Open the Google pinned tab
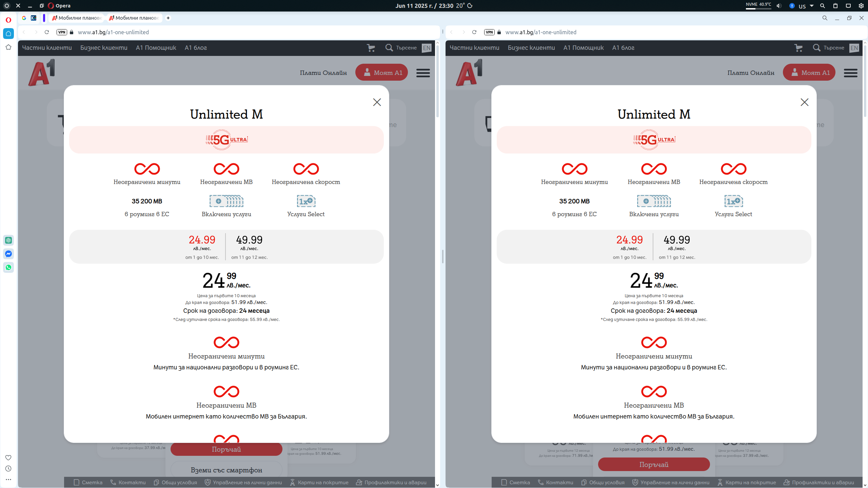Screen dimensions: 868x488 tap(24, 18)
